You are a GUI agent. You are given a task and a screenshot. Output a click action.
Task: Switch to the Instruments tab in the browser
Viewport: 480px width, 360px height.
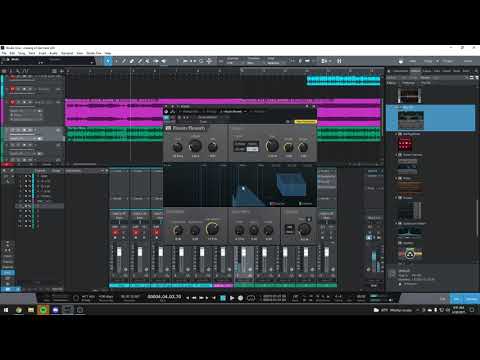pyautogui.click(x=400, y=71)
